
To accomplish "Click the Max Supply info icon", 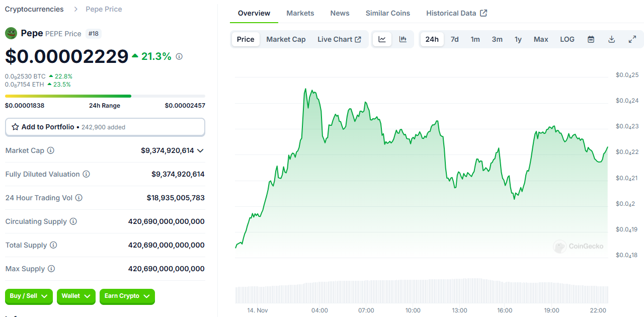I will pyautogui.click(x=51, y=269).
